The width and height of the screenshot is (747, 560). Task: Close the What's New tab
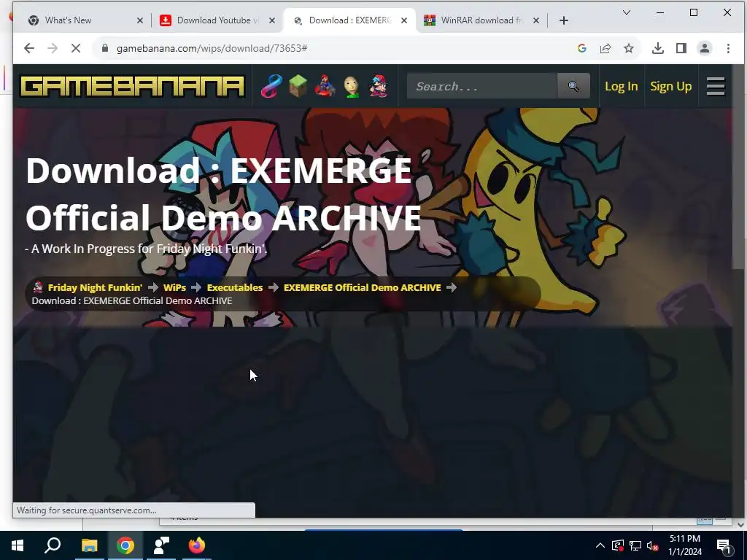click(139, 20)
